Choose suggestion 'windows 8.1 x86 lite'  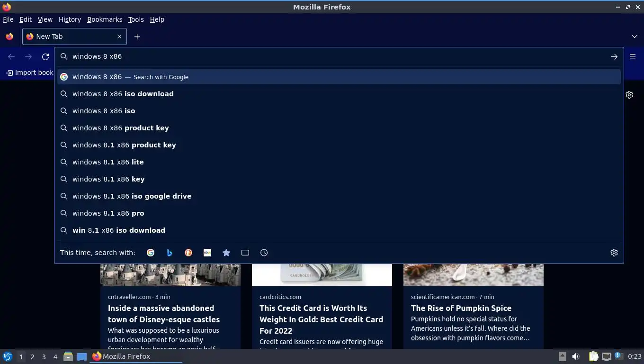339,162
